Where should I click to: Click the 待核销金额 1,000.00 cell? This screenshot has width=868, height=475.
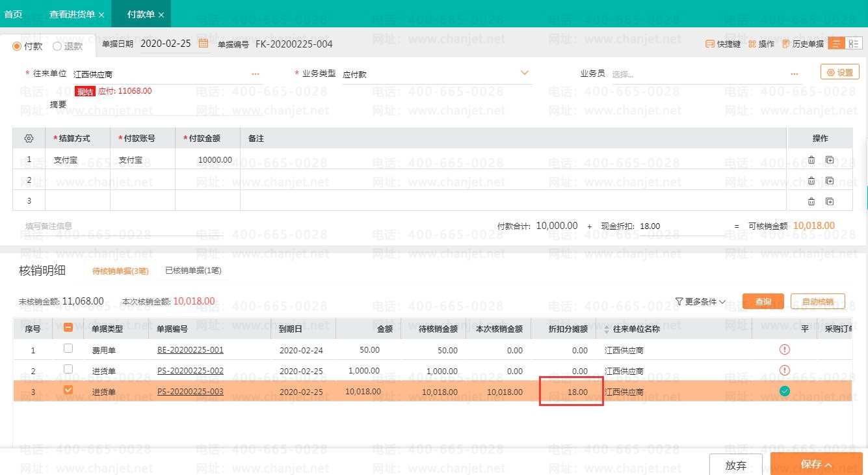[x=433, y=371]
